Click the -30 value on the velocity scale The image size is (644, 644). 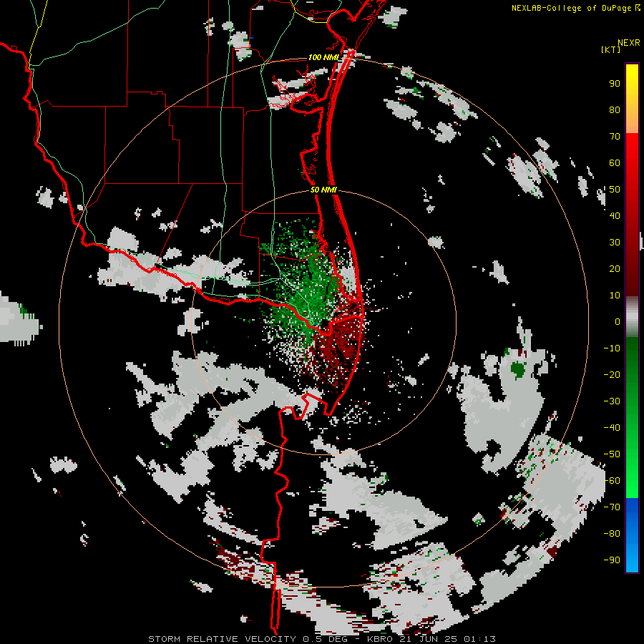pos(612,401)
